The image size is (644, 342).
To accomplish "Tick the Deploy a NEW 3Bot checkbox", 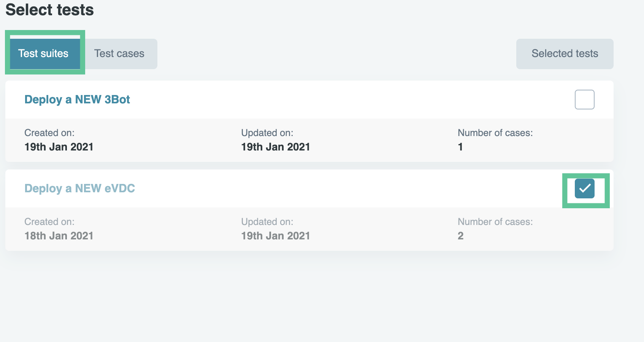I will (584, 100).
